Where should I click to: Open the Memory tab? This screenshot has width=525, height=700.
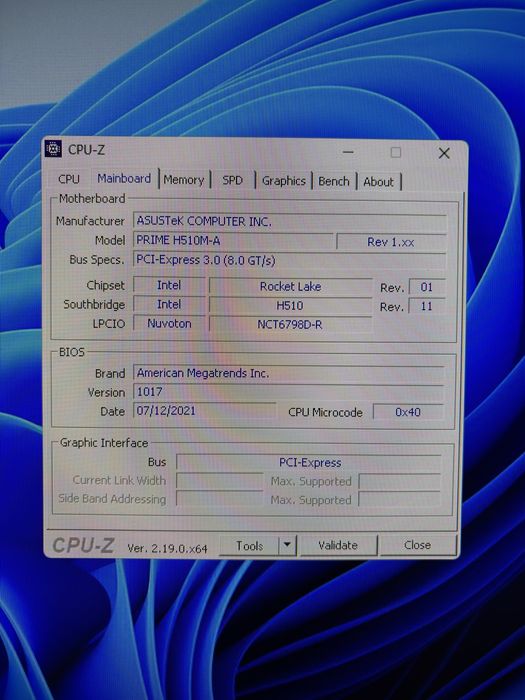[183, 180]
